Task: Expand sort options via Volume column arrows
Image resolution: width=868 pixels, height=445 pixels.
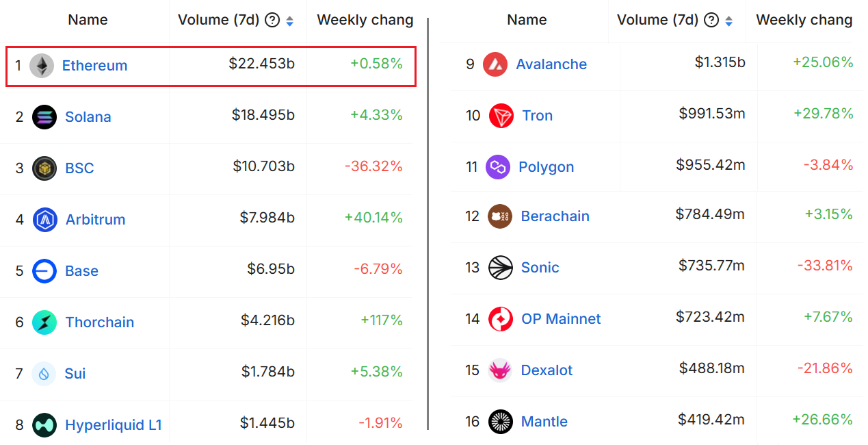Action: point(289,20)
